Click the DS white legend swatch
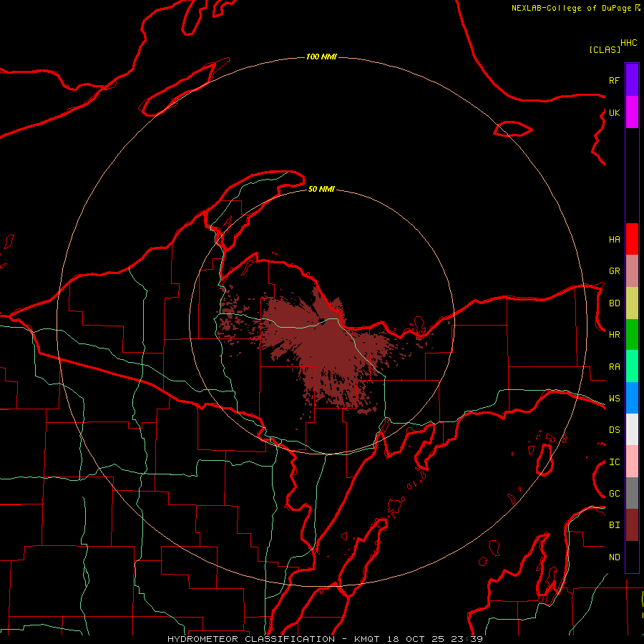 click(x=632, y=429)
